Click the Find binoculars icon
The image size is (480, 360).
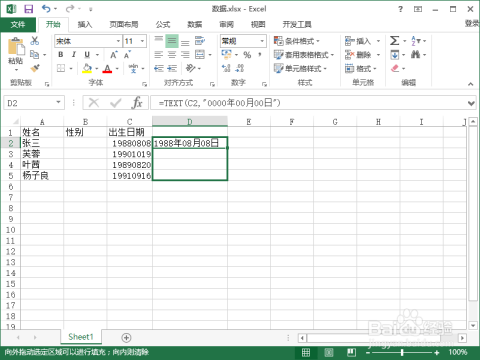[415, 54]
